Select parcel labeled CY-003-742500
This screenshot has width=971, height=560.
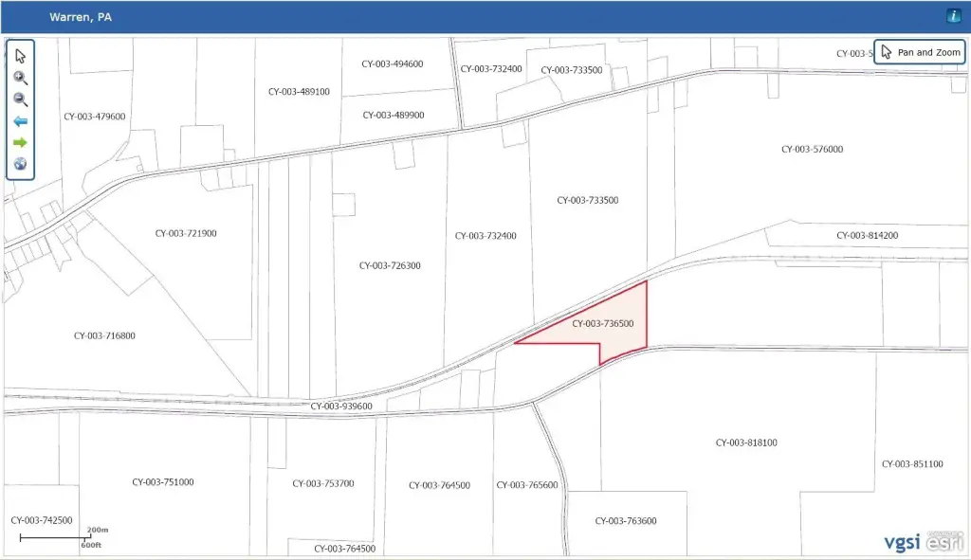point(42,520)
